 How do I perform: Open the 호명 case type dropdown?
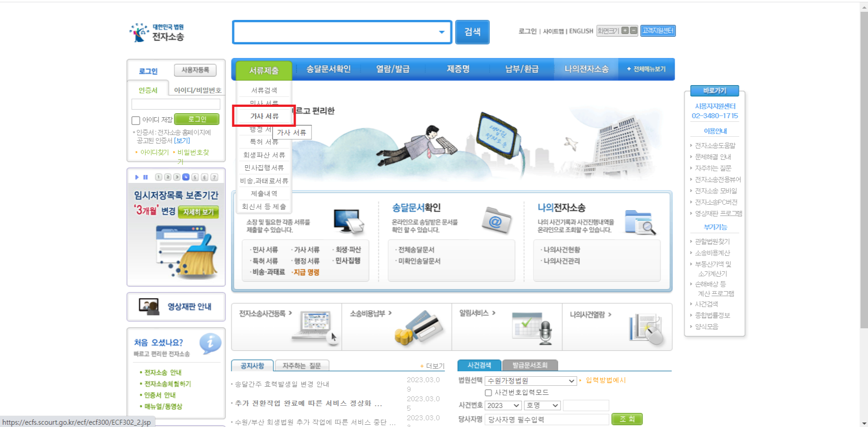tap(542, 405)
